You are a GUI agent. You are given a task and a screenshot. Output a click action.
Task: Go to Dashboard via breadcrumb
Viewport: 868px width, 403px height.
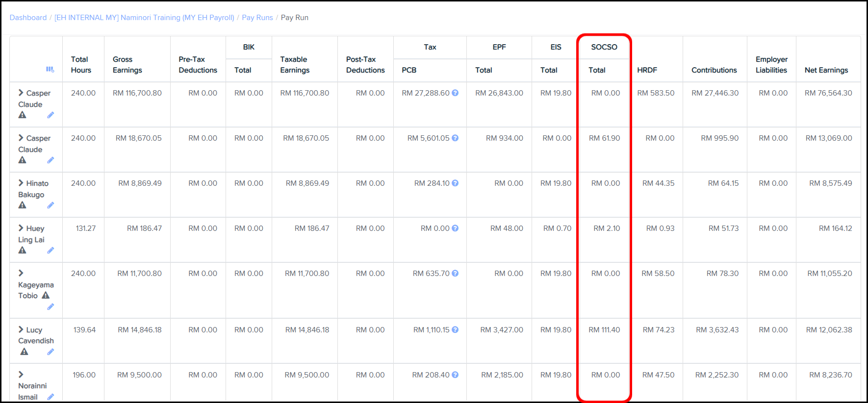[x=28, y=18]
